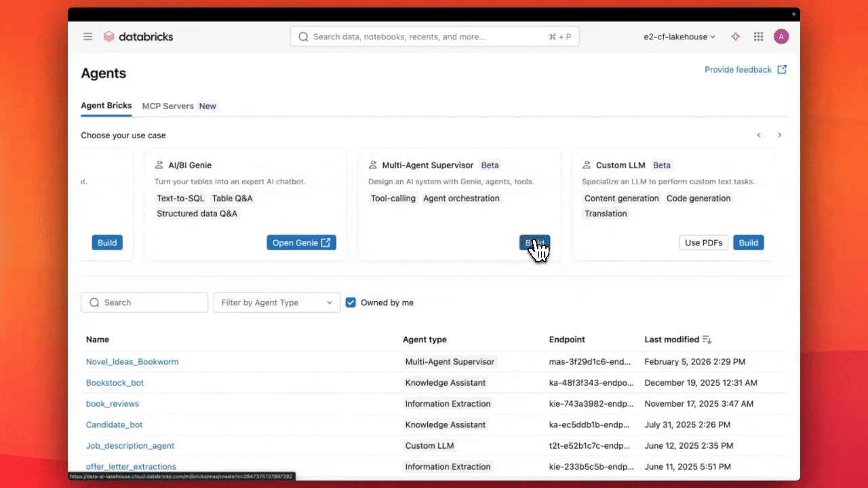Open the e2-cf-lakehouse workspace switcher
The image size is (868, 488).
pos(679,37)
